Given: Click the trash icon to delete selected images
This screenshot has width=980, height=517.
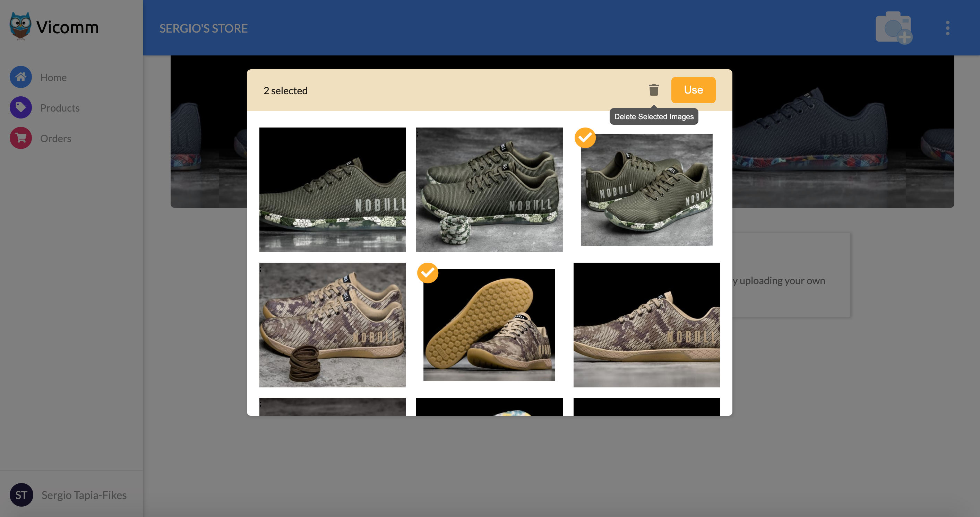Looking at the screenshot, I should (x=654, y=90).
